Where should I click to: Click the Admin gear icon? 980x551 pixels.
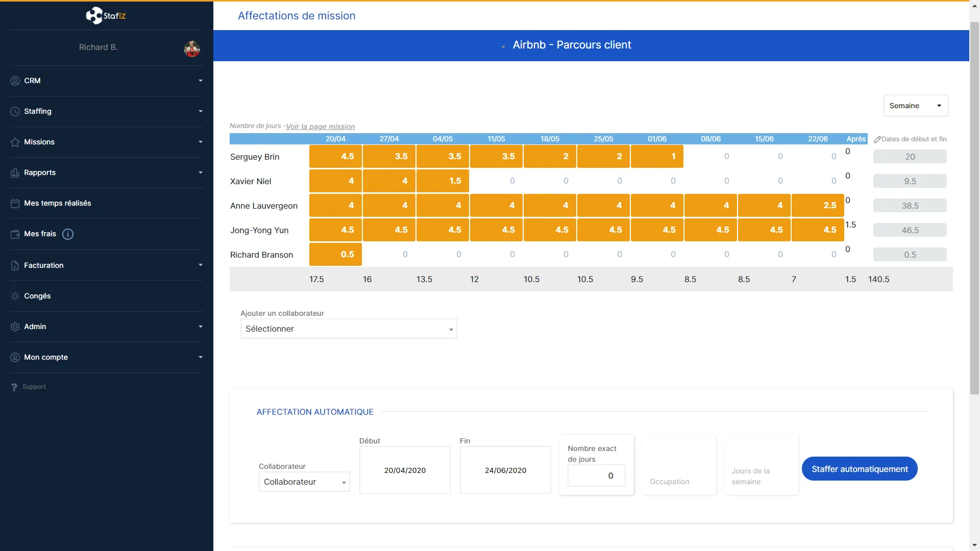coord(15,327)
